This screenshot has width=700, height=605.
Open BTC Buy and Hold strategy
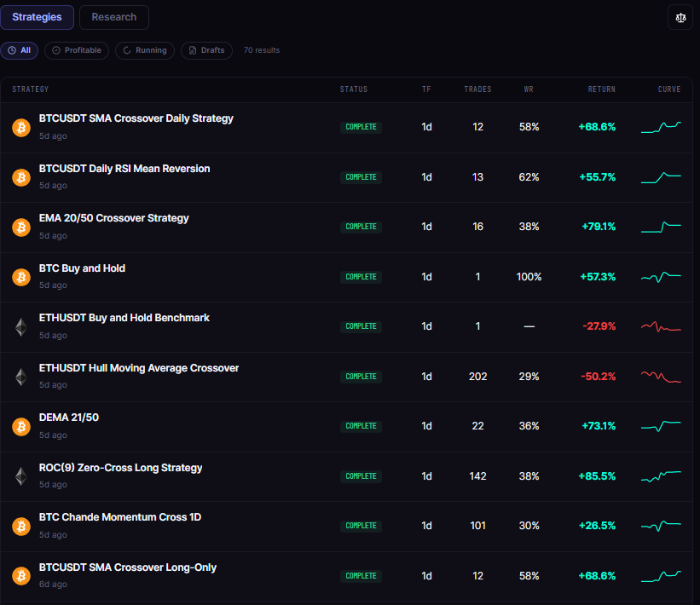[x=82, y=268]
